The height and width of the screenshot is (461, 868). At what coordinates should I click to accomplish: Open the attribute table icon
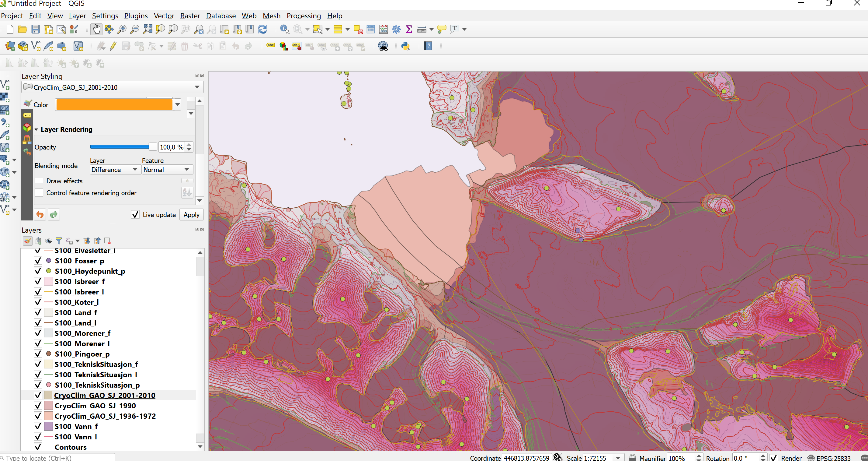coord(371,29)
